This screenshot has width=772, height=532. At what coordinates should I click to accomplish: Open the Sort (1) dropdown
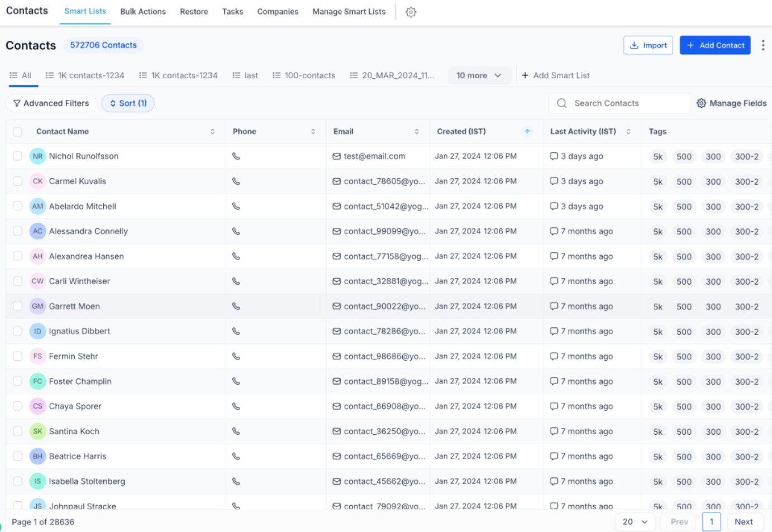point(128,103)
